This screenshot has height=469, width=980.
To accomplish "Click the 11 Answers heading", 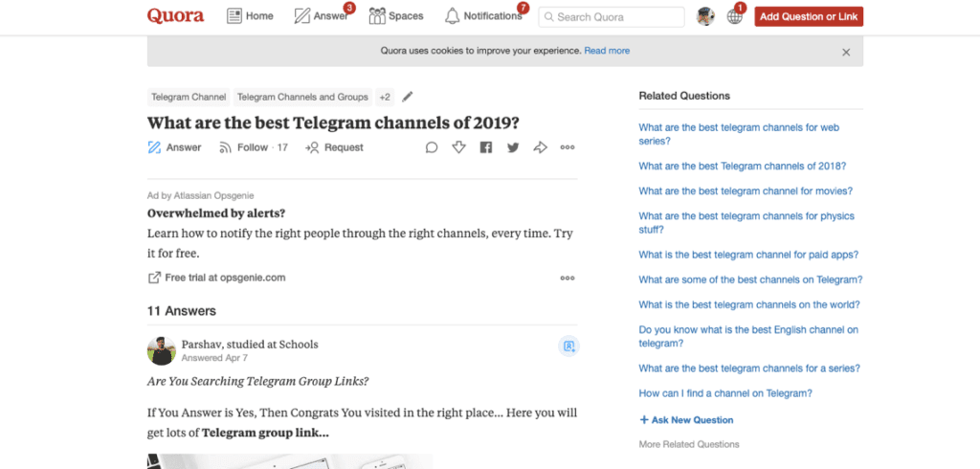I will point(182,311).
